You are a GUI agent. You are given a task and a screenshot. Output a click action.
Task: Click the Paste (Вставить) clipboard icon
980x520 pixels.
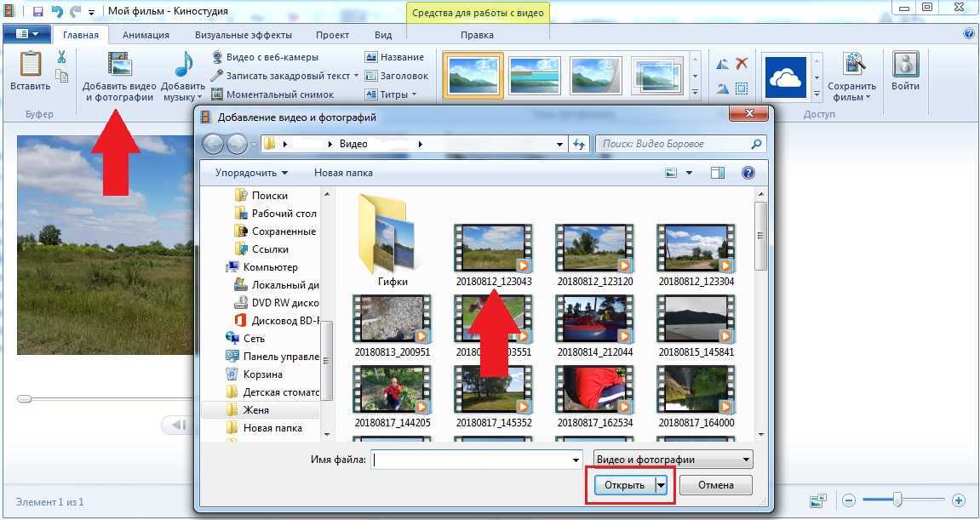click(x=30, y=65)
